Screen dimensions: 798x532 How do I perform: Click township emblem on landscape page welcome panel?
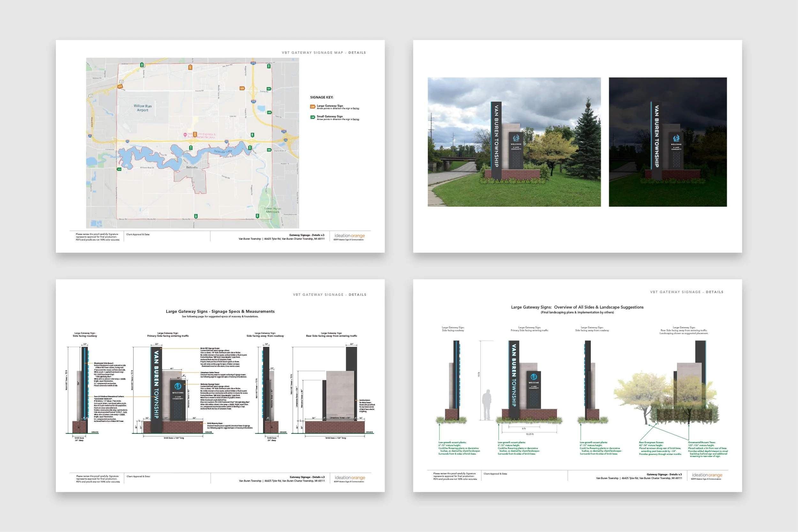534,377
